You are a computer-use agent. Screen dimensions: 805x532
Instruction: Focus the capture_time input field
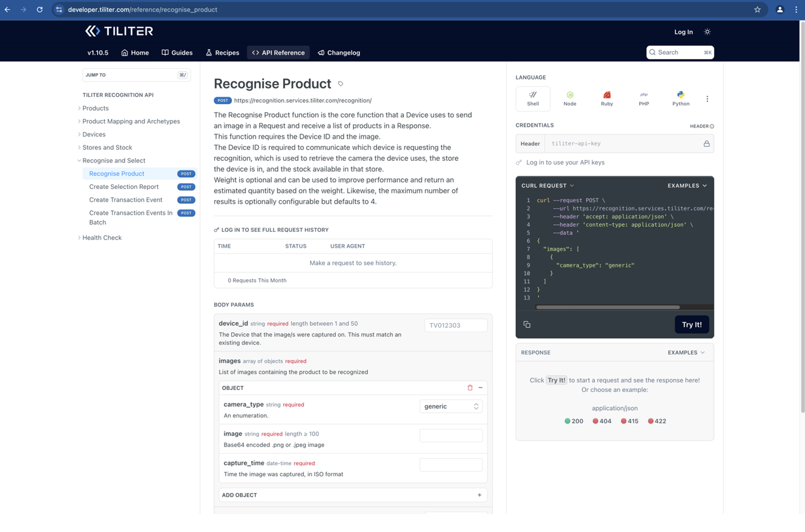point(451,465)
